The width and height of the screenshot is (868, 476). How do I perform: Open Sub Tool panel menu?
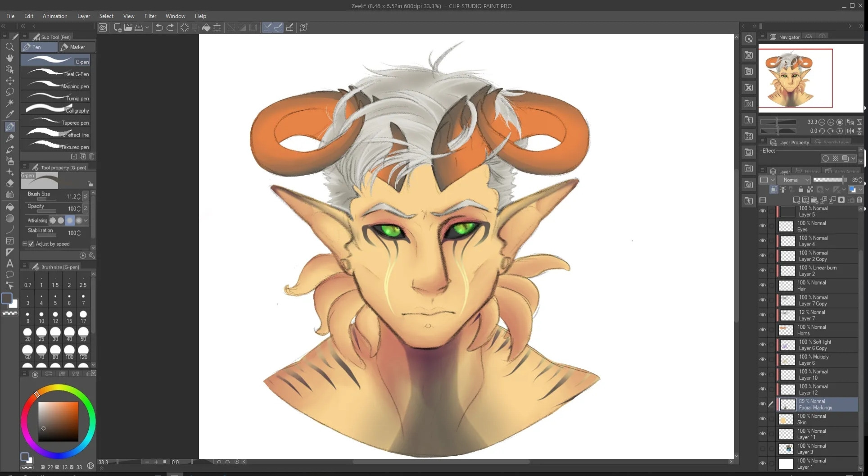(24, 36)
